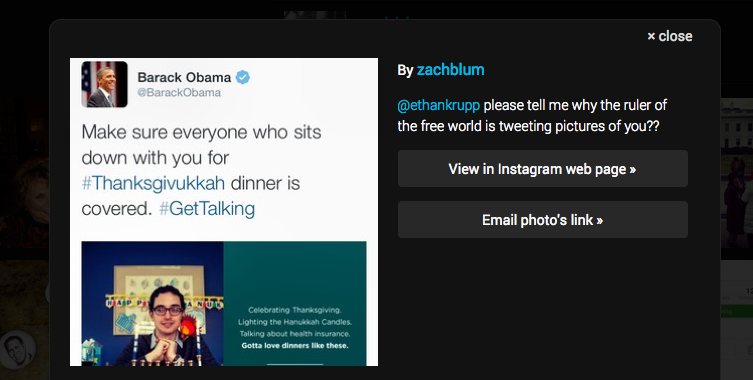Open the #Thanksgivukkah hashtag
This screenshot has height=380, width=753.
(153, 183)
